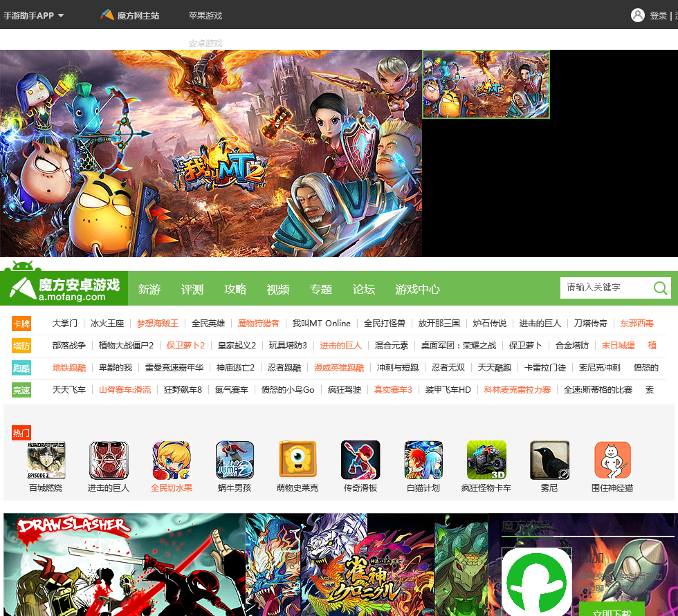Open the 地铁跑酷 link
This screenshot has width=678, height=616.
click(69, 368)
